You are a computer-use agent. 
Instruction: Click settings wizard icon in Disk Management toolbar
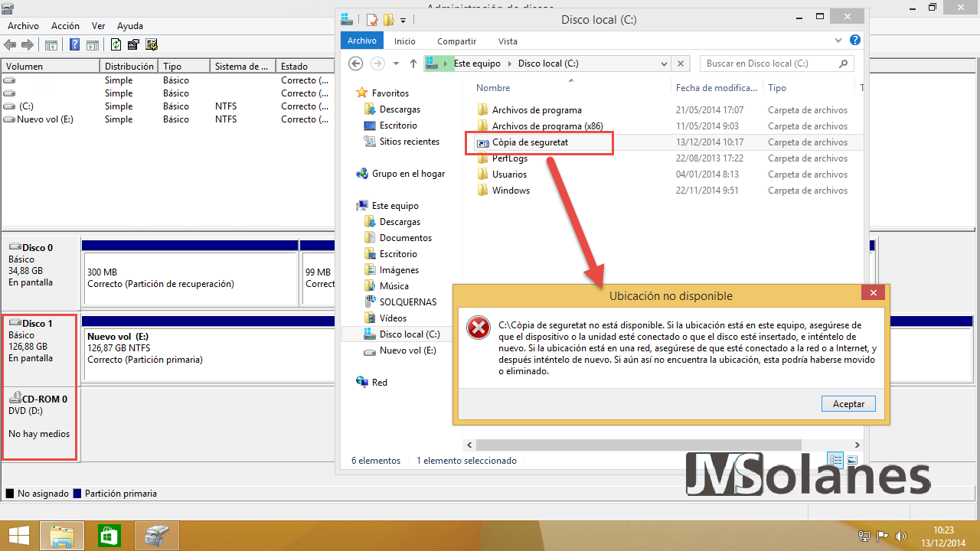152,45
